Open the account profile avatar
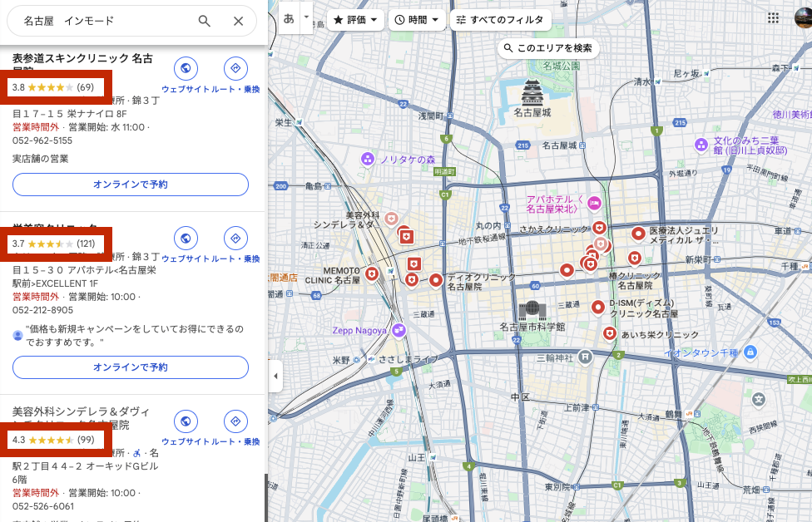This screenshot has height=522, width=812. point(803,18)
